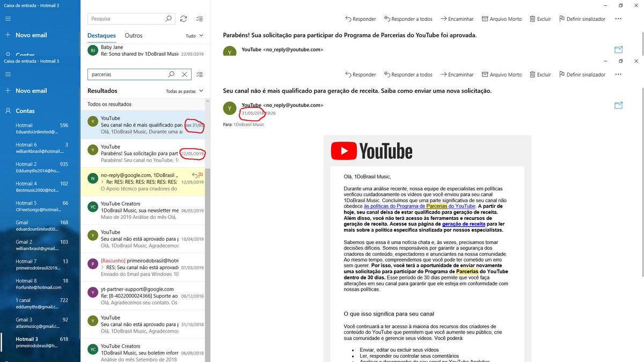Open the YouTube Creators result dated 06/05/2019
The height and width of the screenshot is (362, 644).
click(x=143, y=210)
